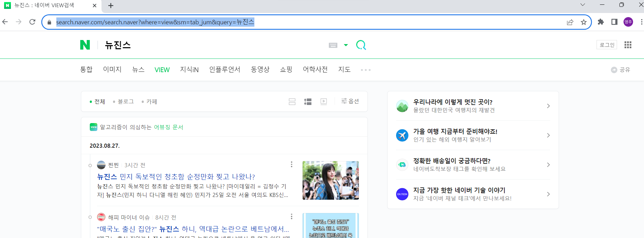This screenshot has height=238, width=644.
Task: Click green mountain travel icon
Action: (402, 106)
